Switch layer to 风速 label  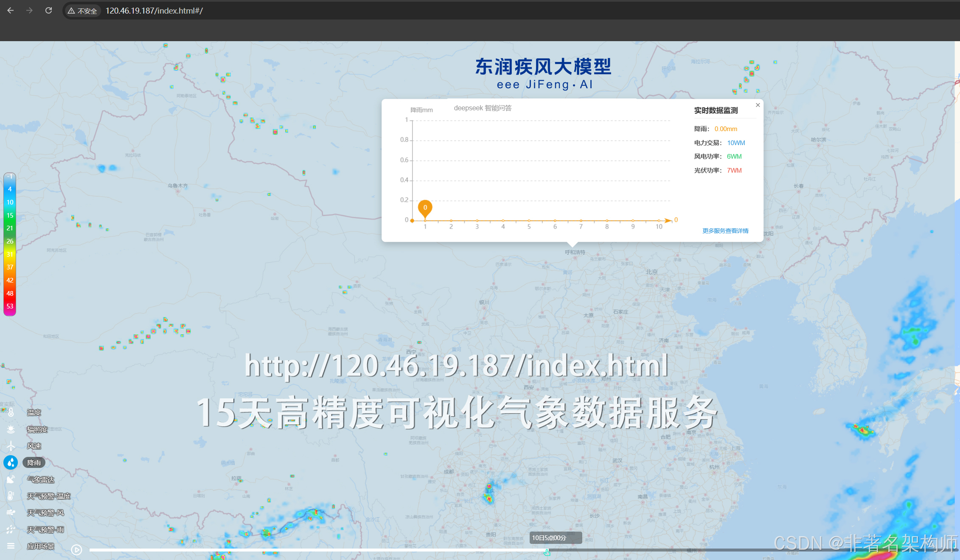[x=34, y=446]
